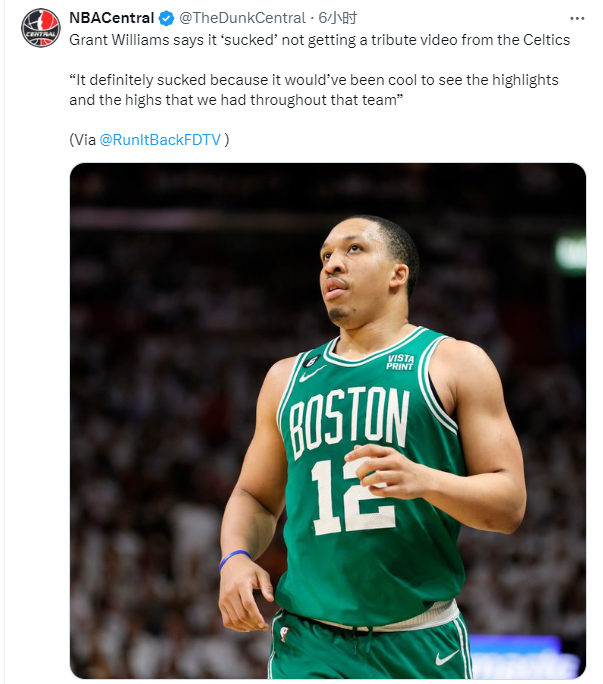Click the player's raised hand in the photo
603x684 pixels.
387,472
